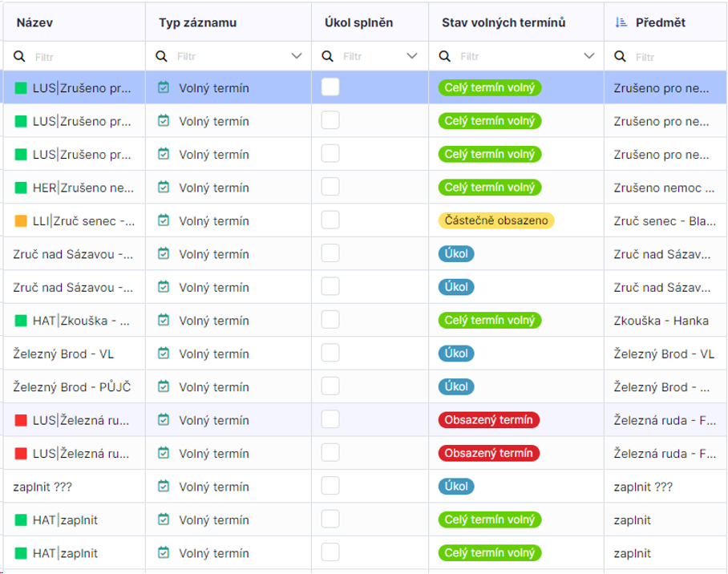Click the Stav volných termínů column header
The image size is (728, 574).
point(504,23)
